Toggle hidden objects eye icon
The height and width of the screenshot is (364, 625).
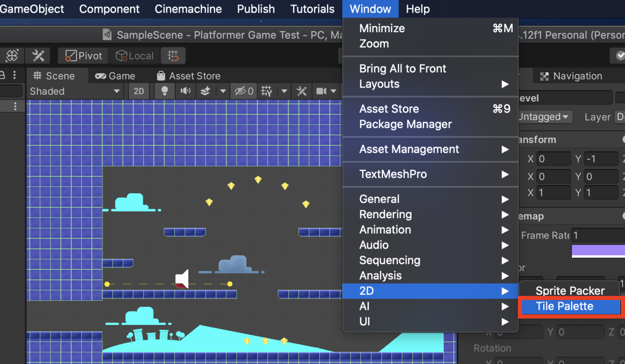coord(244,91)
